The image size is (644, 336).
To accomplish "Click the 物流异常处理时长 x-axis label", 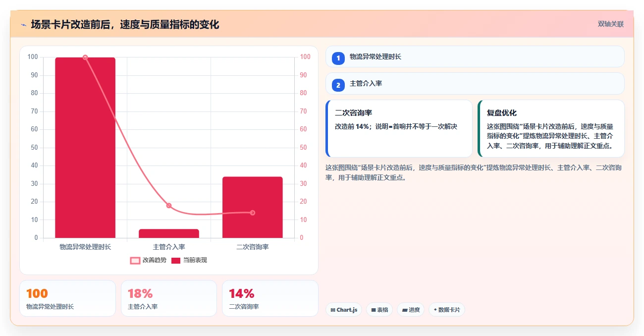I will click(x=85, y=247).
